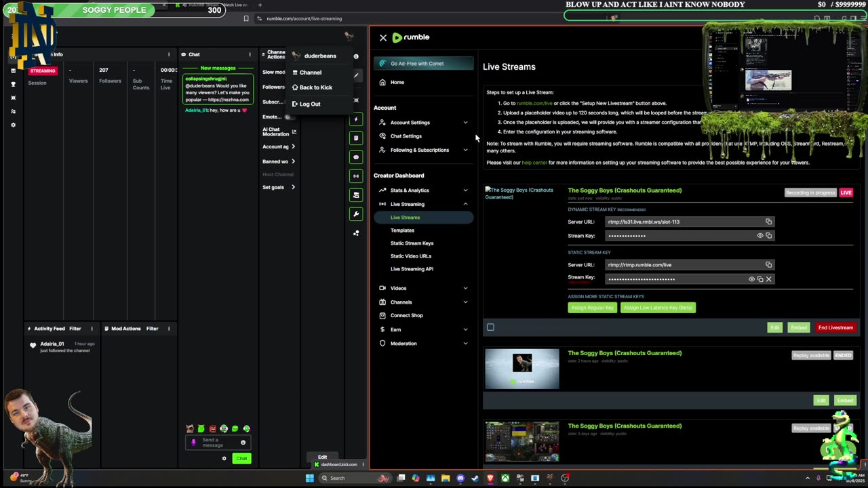
Task: Click the Send a message input field
Action: [214, 443]
